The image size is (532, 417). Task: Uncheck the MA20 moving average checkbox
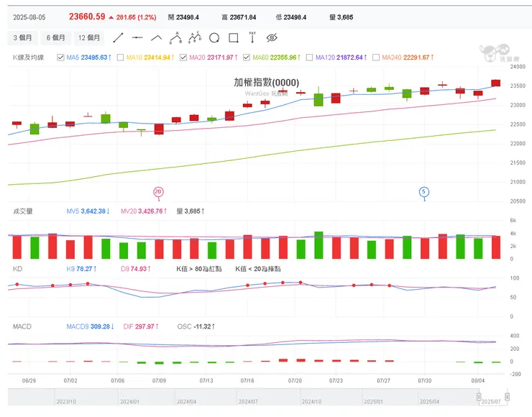tap(183, 58)
